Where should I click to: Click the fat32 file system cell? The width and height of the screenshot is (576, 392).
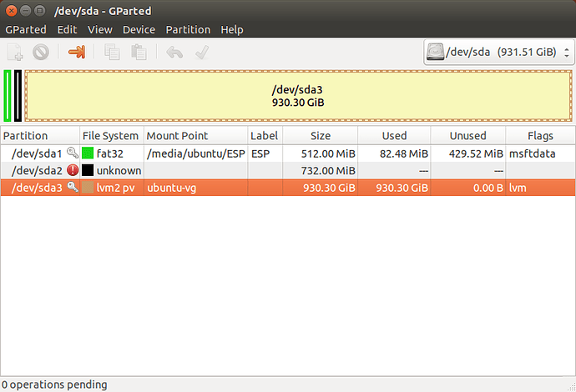[x=110, y=153]
